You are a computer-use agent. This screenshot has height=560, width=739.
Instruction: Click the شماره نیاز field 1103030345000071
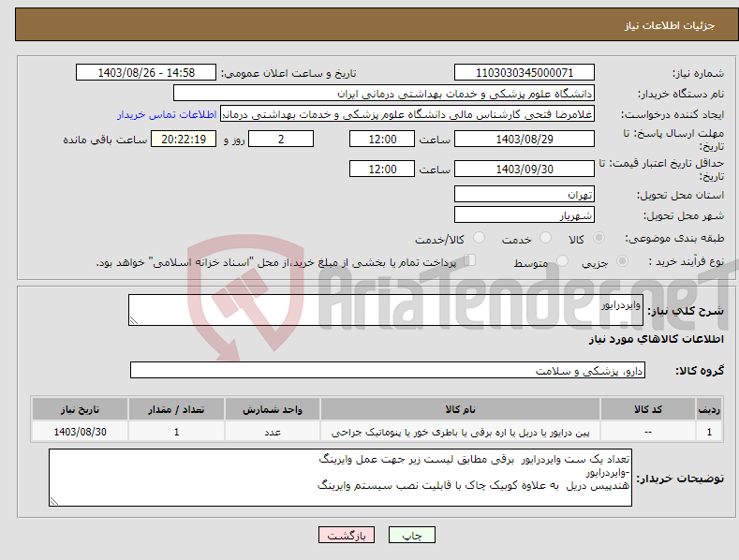tap(525, 73)
